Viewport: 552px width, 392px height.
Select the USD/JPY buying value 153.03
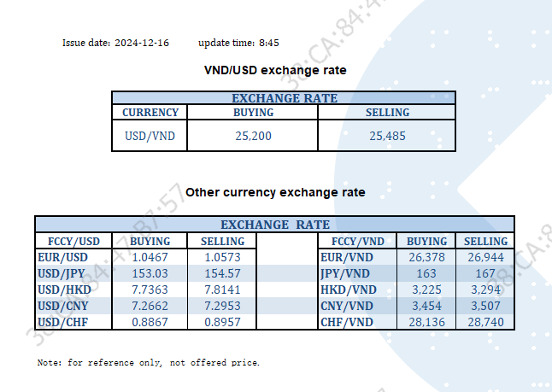pyautogui.click(x=149, y=273)
